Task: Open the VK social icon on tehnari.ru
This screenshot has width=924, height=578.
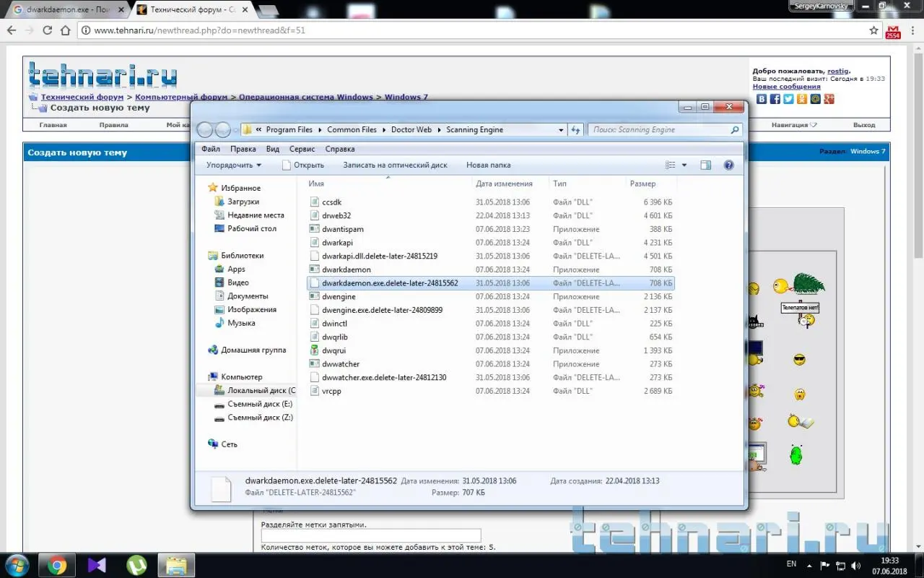Action: click(762, 99)
